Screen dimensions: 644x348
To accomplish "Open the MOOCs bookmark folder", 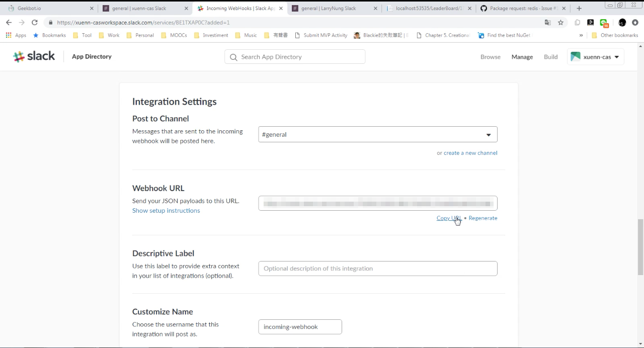I will [174, 35].
